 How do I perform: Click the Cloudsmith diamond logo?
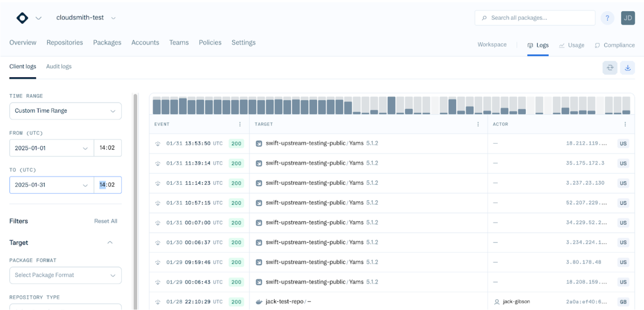22,18
